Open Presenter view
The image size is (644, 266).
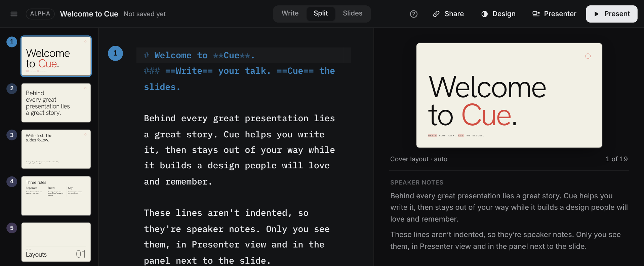554,14
